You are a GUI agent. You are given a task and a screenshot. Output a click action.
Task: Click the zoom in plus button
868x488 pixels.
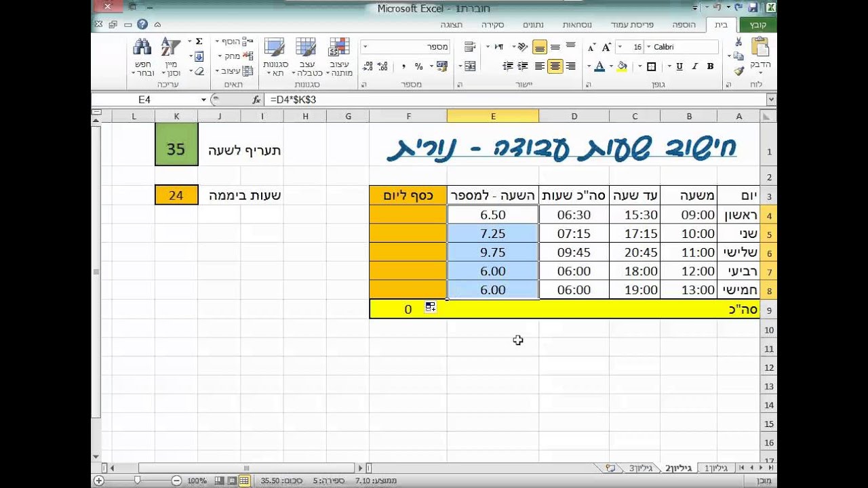click(99, 481)
